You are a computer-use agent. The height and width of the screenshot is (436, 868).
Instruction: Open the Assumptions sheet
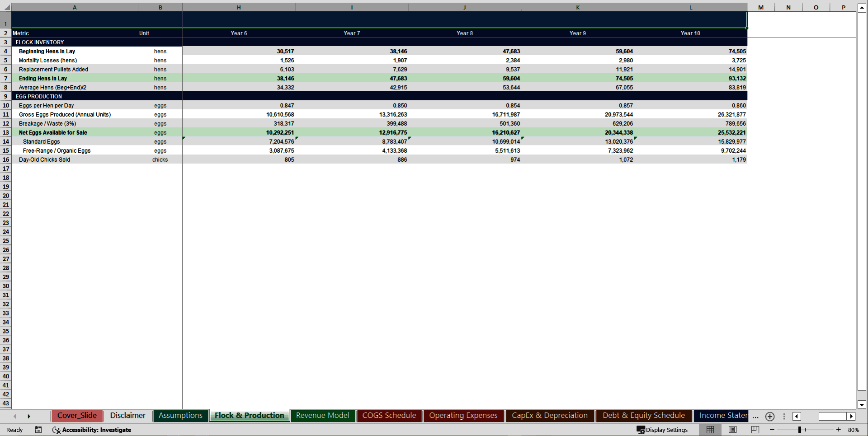coord(180,416)
